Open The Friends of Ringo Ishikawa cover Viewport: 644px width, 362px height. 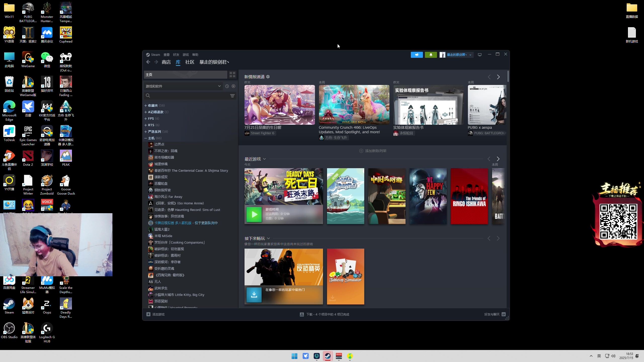point(469,196)
